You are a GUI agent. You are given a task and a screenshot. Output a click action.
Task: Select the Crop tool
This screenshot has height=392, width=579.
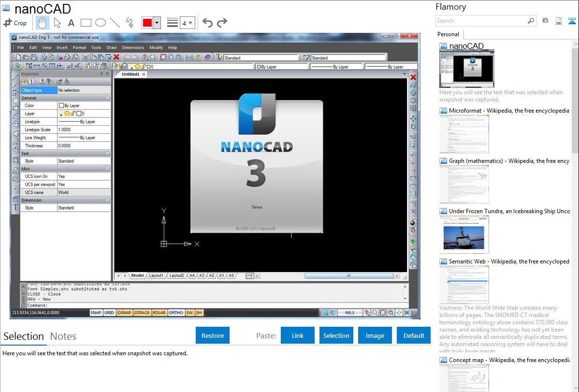coord(15,23)
